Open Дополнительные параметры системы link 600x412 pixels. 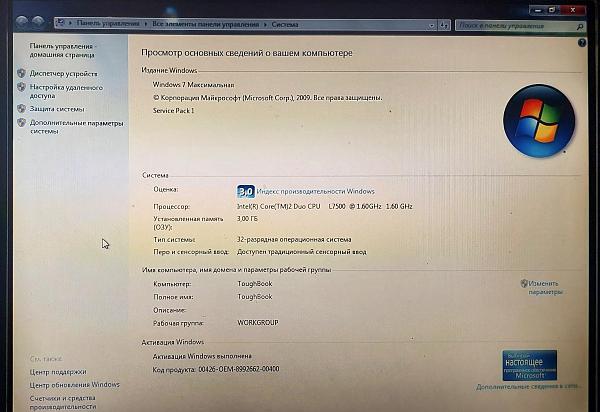(77, 127)
